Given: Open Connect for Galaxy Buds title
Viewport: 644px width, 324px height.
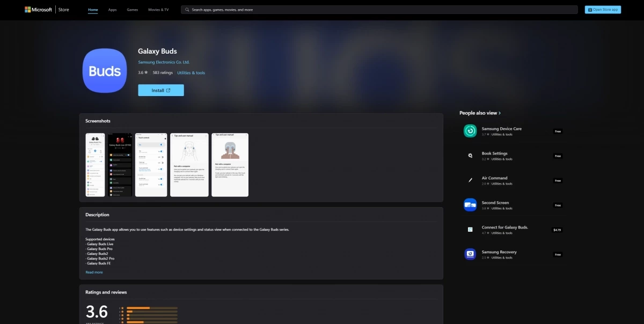Looking at the screenshot, I should [x=505, y=227].
